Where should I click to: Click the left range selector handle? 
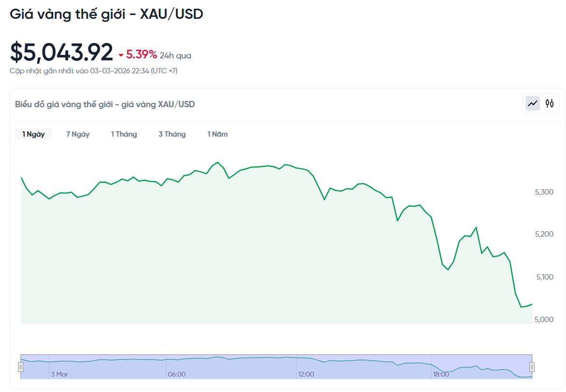coord(21,367)
